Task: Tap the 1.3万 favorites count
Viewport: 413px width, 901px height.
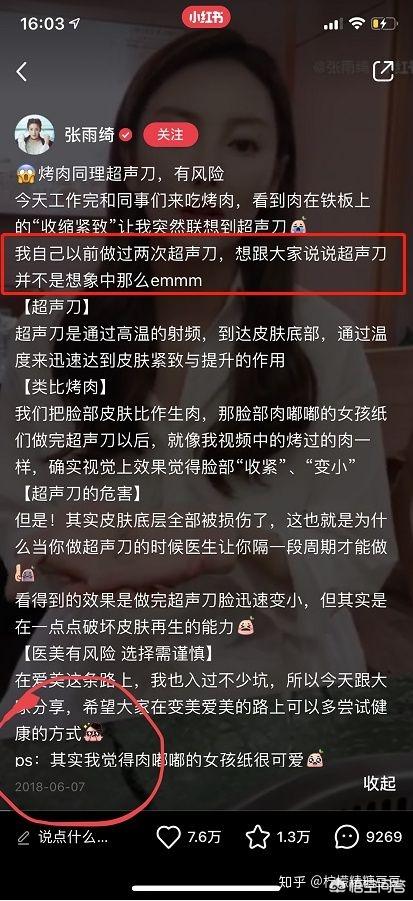Action: (293, 837)
